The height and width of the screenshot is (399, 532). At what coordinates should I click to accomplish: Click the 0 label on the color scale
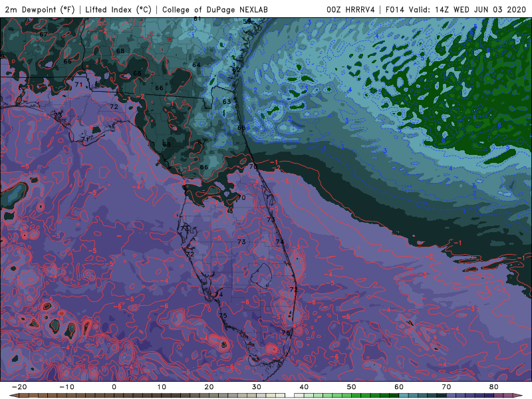[x=114, y=387]
